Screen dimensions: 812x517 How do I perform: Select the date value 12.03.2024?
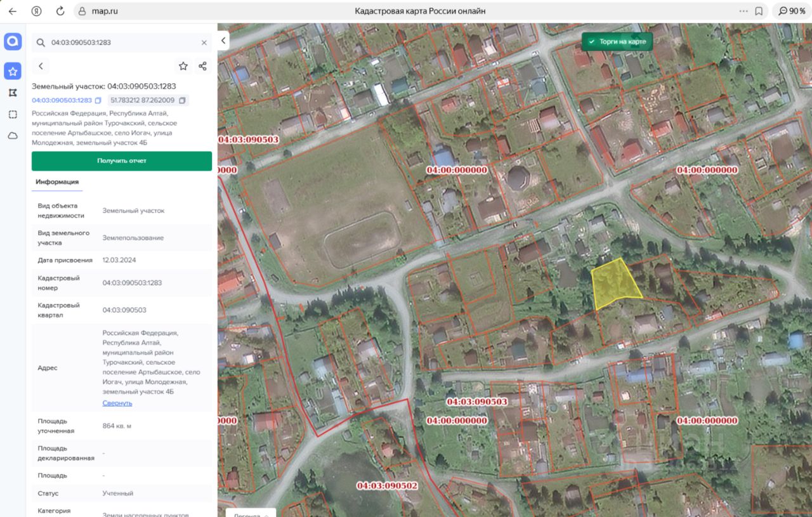click(119, 260)
